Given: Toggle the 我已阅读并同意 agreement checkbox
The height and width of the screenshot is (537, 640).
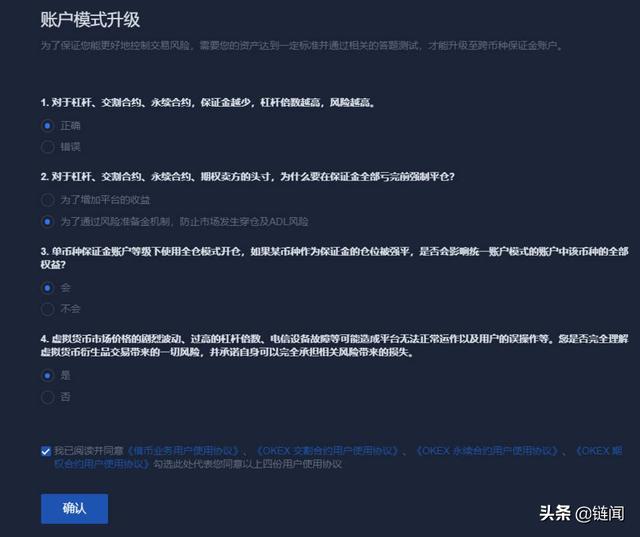Looking at the screenshot, I should coord(46,451).
